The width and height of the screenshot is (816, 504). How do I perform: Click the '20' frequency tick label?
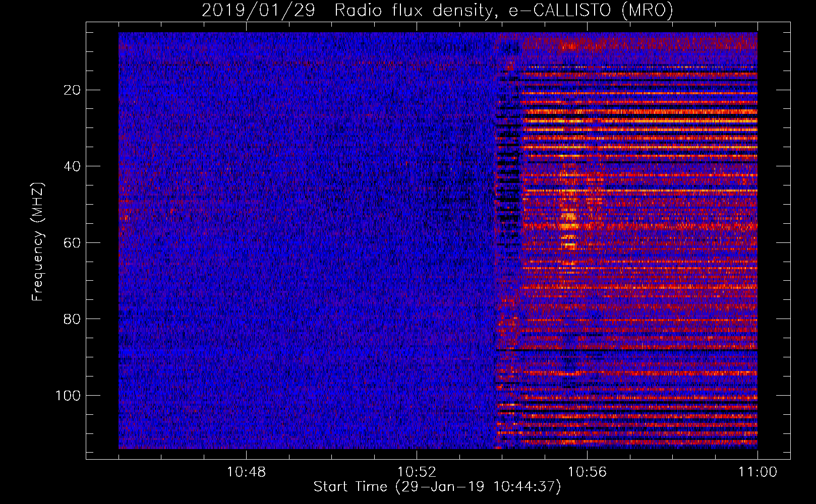(x=72, y=90)
